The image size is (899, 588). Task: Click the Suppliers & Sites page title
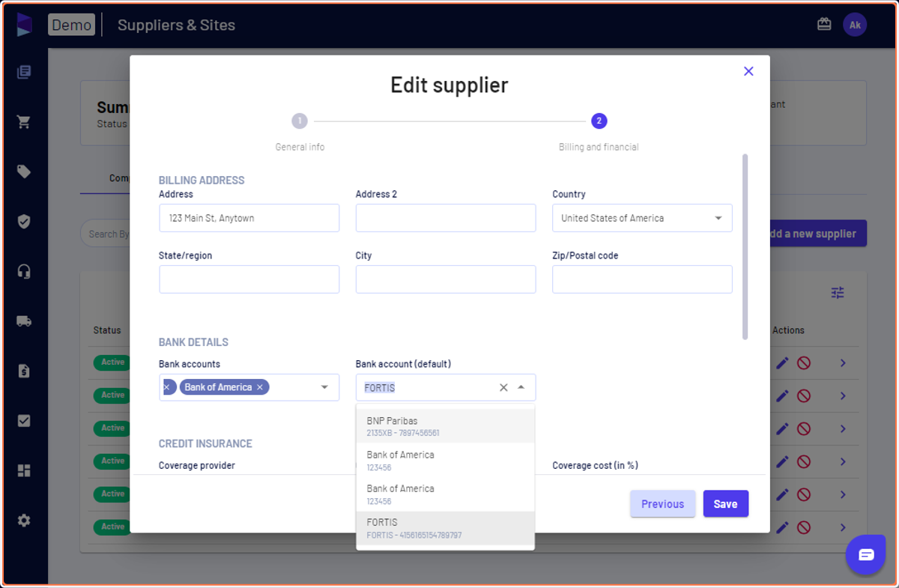click(176, 25)
